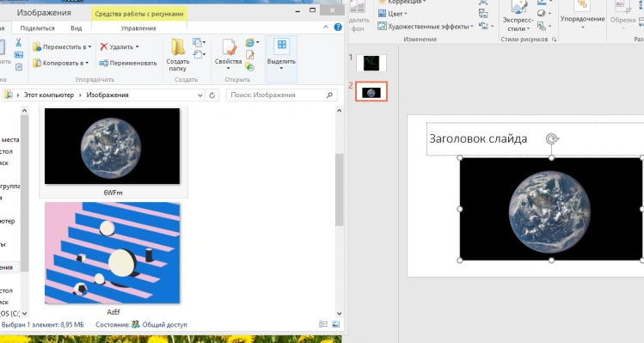Click the Move to (Переместить в) button
This screenshot has width=644, height=343.
coord(62,46)
